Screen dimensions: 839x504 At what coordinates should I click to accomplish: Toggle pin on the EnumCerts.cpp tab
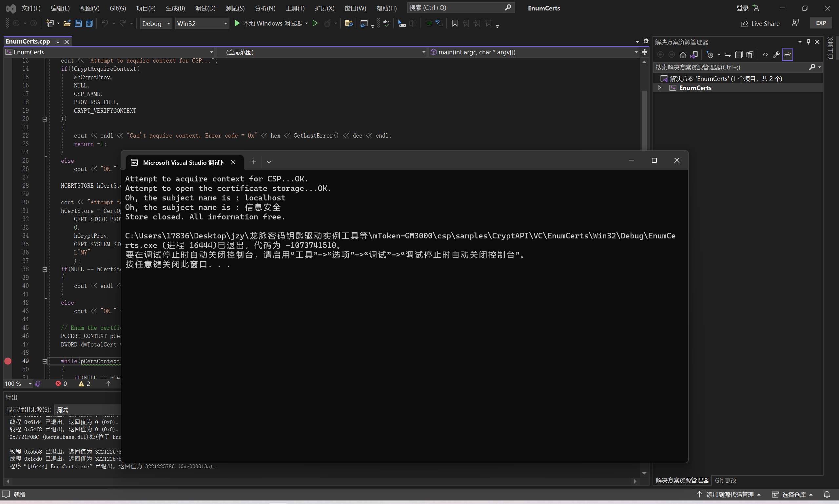tap(57, 42)
